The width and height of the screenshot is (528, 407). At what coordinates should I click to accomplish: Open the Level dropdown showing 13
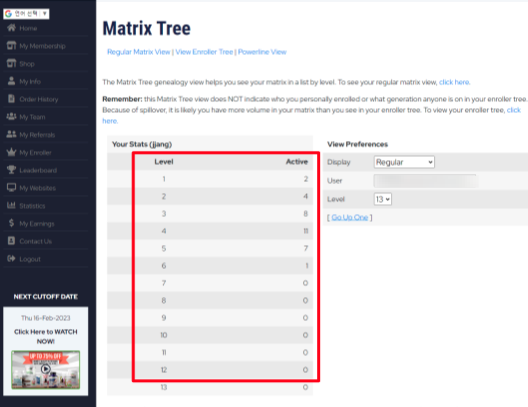coord(383,199)
